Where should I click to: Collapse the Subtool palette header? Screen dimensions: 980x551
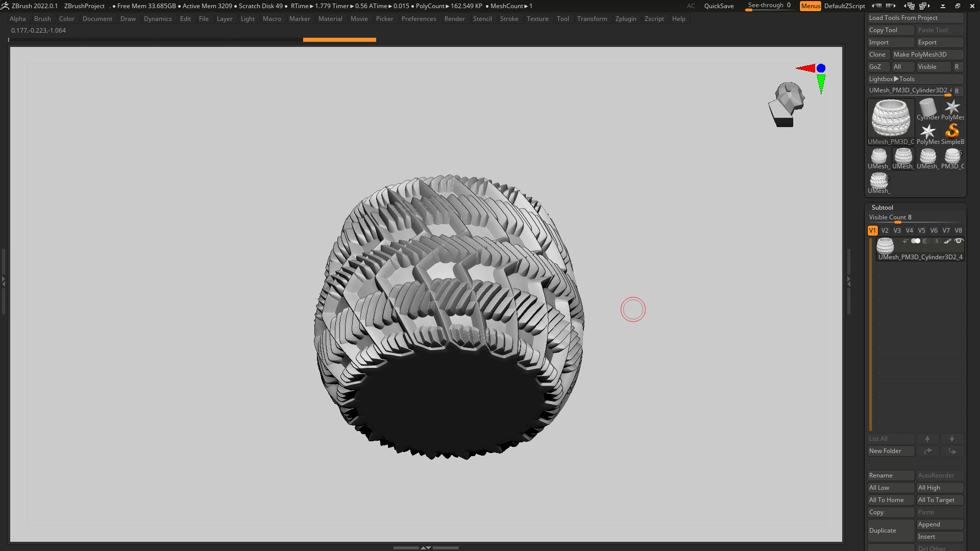coord(882,208)
